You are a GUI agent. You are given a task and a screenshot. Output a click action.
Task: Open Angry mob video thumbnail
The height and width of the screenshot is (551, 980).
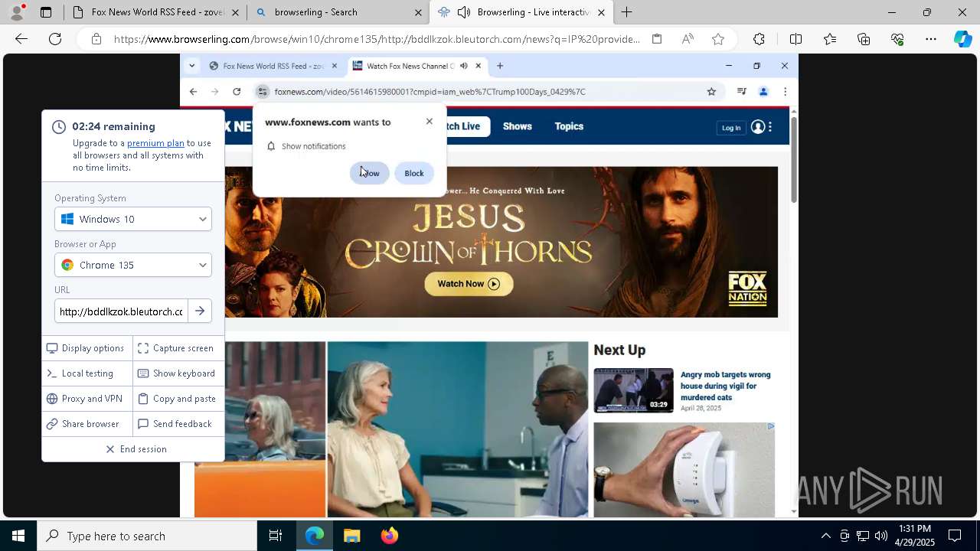click(x=633, y=390)
